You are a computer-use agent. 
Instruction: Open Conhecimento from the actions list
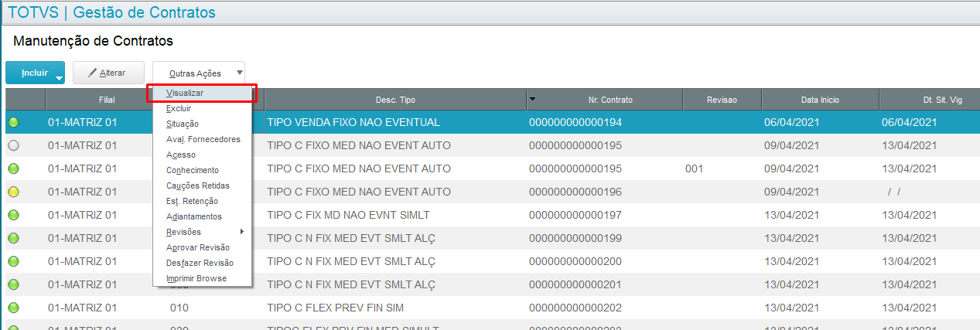pyautogui.click(x=202, y=170)
